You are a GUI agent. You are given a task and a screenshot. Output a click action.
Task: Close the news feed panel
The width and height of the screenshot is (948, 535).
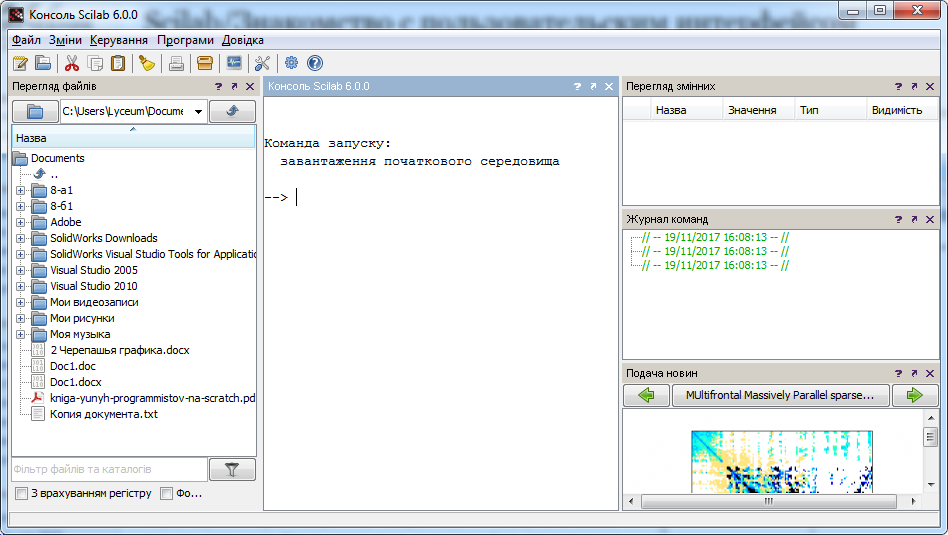pyautogui.click(x=930, y=374)
